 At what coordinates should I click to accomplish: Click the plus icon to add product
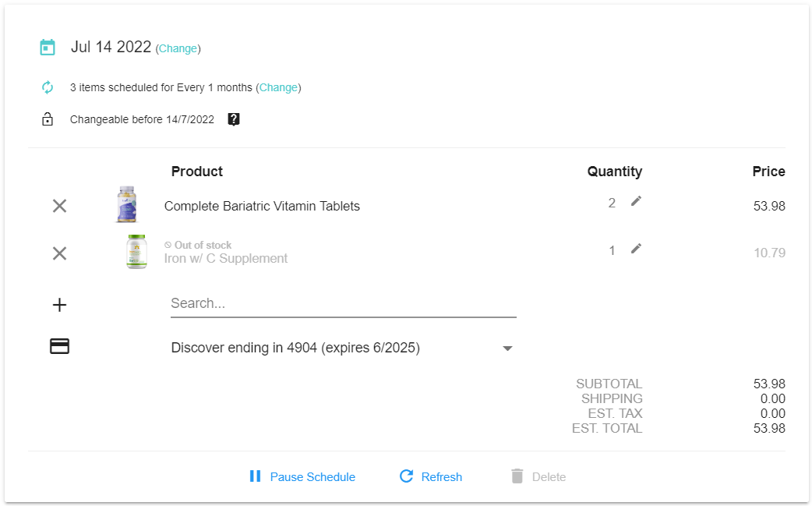(59, 305)
